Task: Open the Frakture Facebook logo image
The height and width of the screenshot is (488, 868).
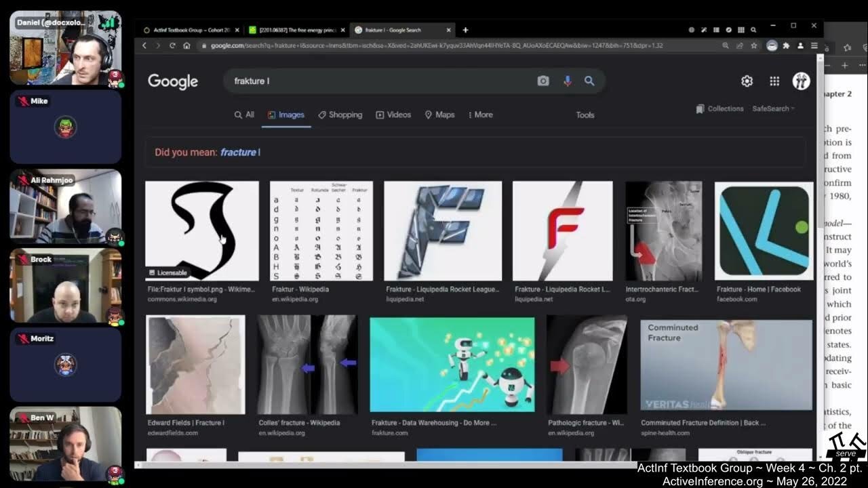Action: click(764, 230)
